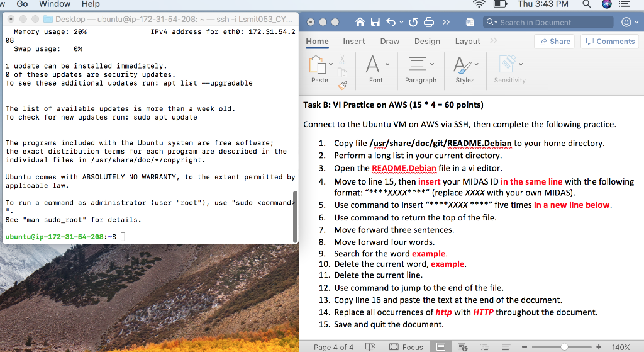This screenshot has width=644, height=352.
Task: Click the Page 4 of 4 indicator
Action: (333, 347)
